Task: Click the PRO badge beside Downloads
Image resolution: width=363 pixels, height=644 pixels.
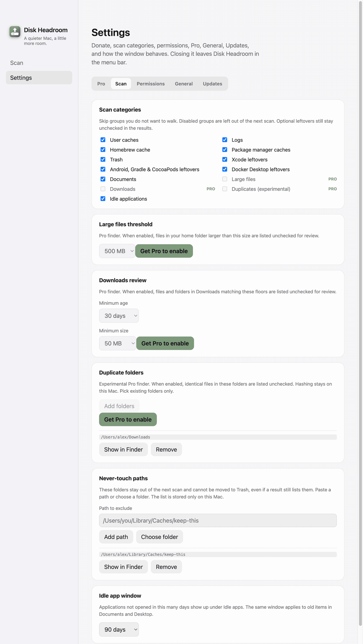Action: pos(211,189)
